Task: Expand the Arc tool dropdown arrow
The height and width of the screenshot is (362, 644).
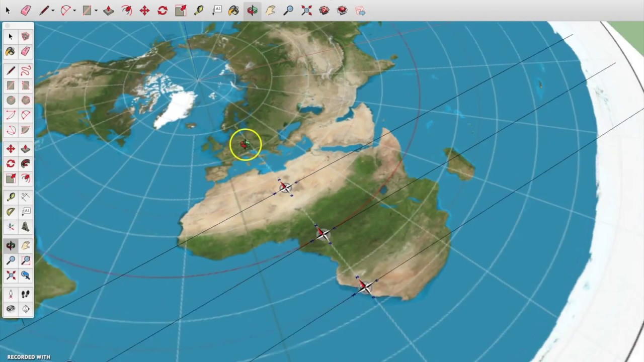Action: click(74, 11)
